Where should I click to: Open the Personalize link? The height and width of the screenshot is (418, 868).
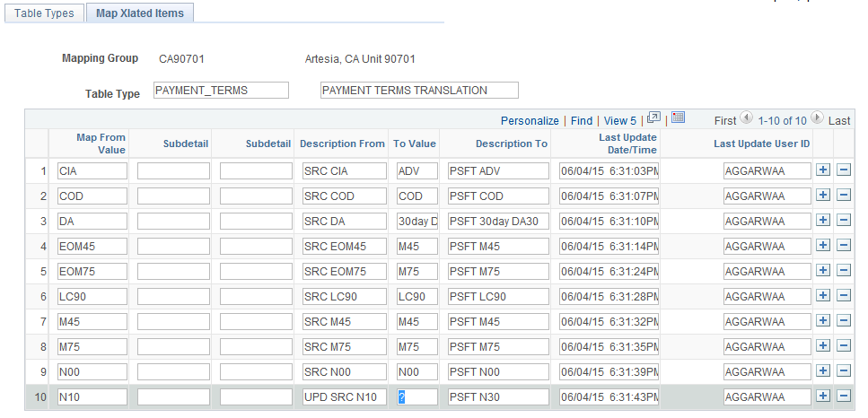[x=530, y=120]
